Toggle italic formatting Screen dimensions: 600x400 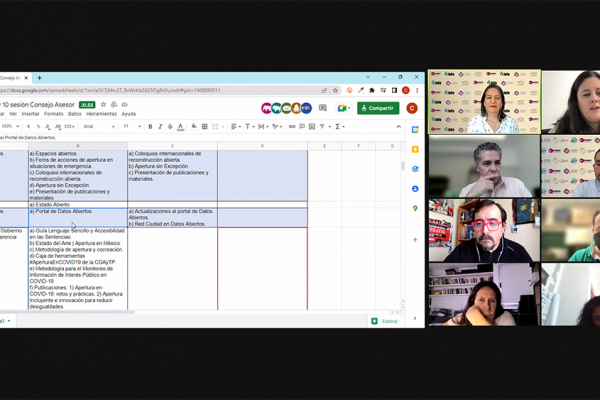pyautogui.click(x=160, y=127)
